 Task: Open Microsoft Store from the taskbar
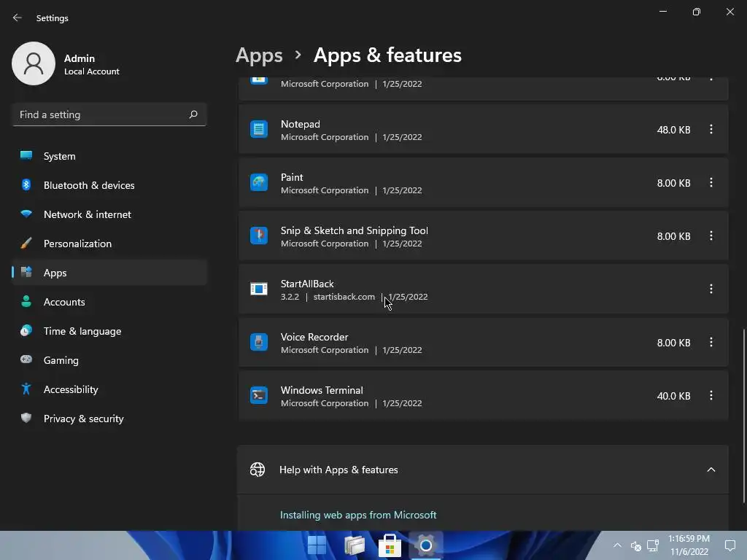tap(390, 545)
